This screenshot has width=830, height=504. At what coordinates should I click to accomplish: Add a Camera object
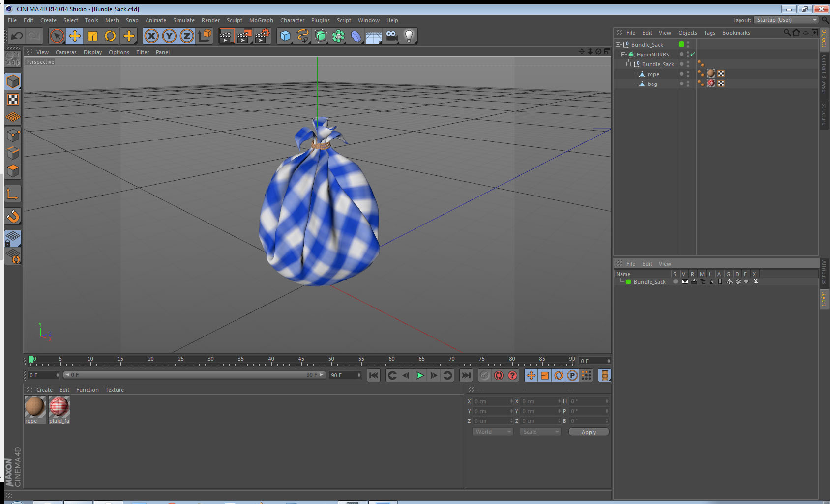[391, 36]
